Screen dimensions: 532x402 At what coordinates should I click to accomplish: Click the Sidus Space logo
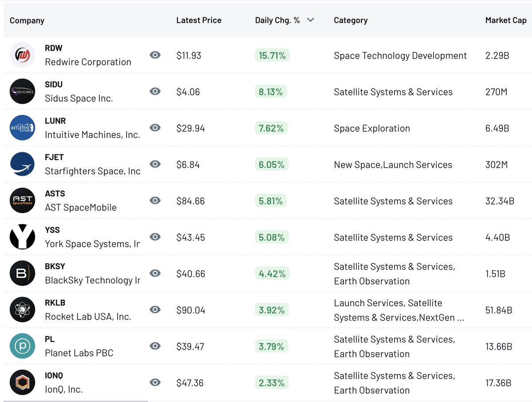(22, 91)
